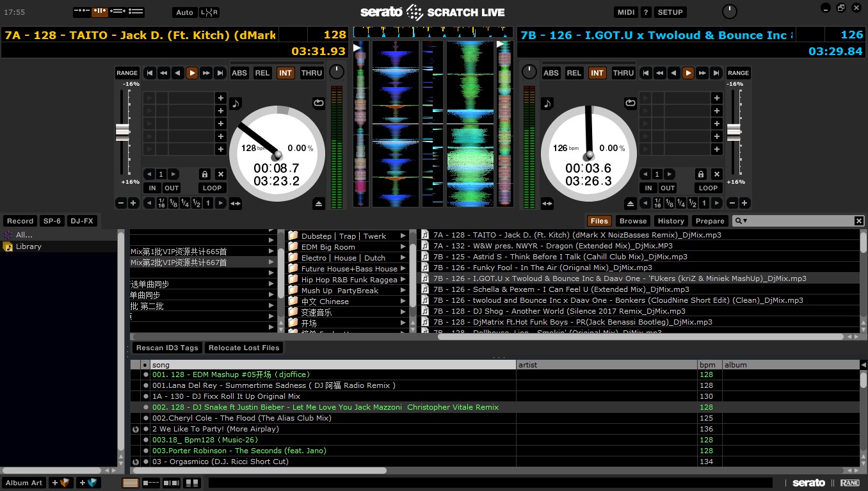Screen dimensions: 868x491
Task: Select the first display mode icon at top
Action: click(81, 12)
